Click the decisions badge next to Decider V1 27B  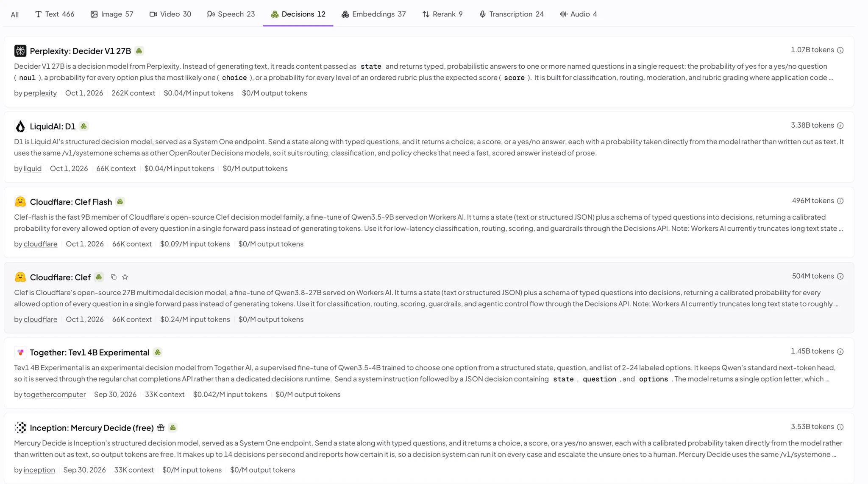pos(139,51)
